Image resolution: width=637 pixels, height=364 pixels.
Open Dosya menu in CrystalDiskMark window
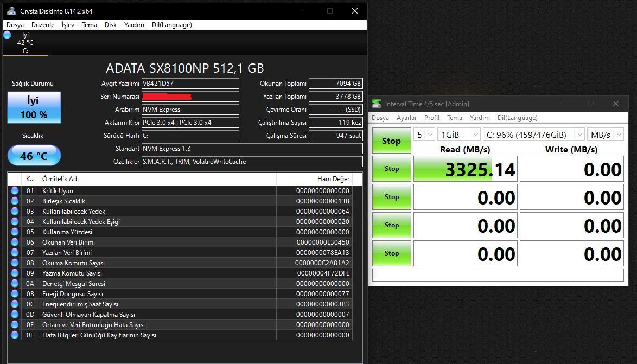380,117
